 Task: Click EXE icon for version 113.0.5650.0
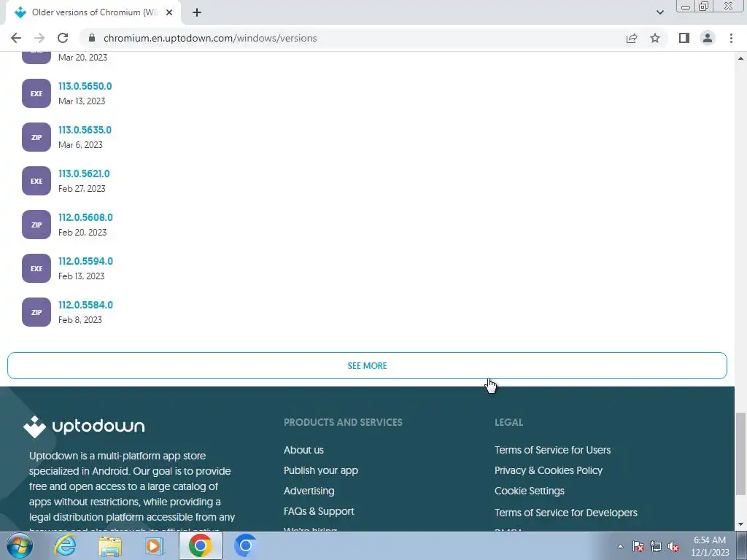[36, 93]
